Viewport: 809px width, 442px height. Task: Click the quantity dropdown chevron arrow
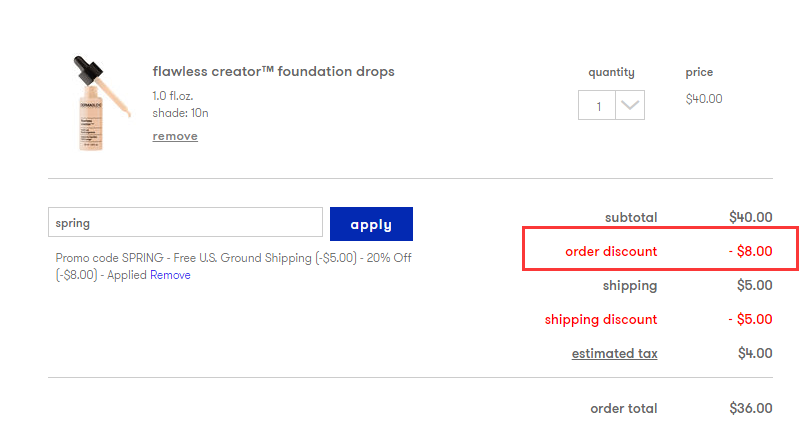[x=630, y=106]
